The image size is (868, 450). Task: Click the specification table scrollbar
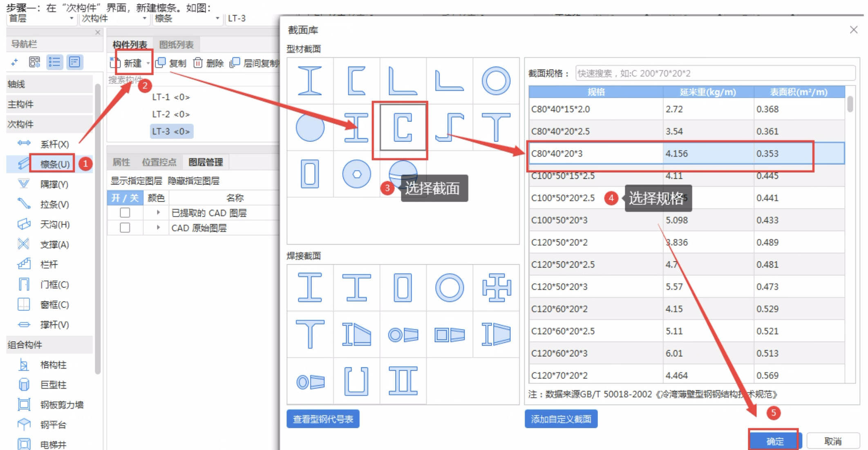coord(850,104)
